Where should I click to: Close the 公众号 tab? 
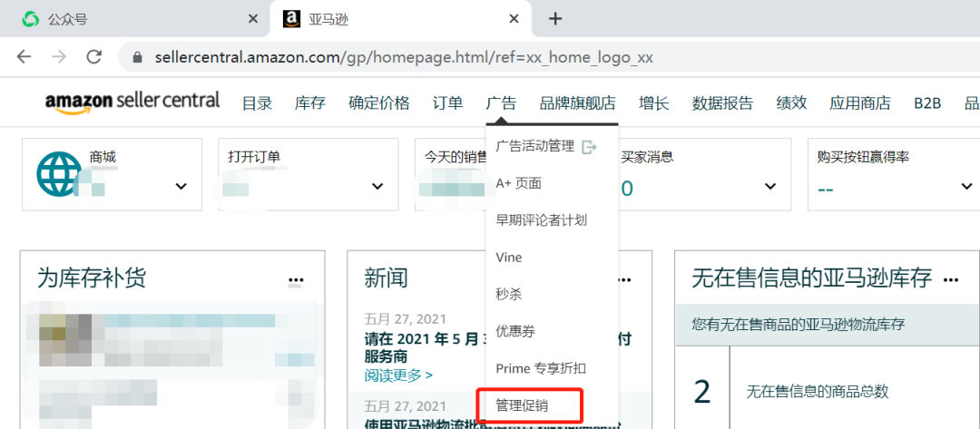(253, 19)
